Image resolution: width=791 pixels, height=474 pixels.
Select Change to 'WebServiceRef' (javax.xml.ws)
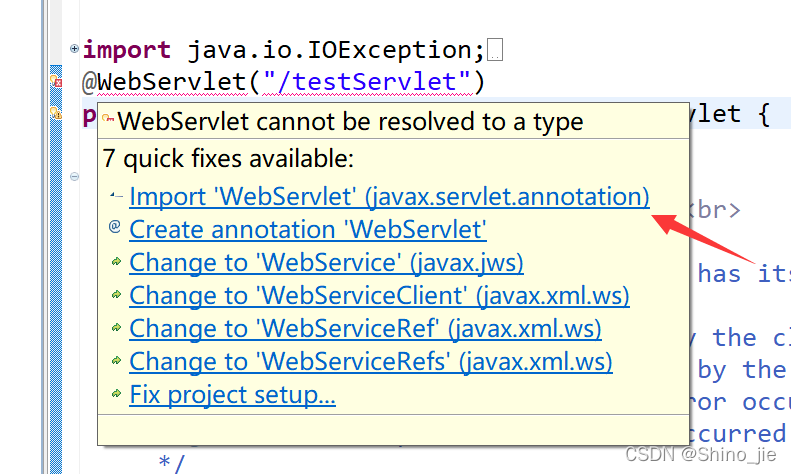point(365,329)
